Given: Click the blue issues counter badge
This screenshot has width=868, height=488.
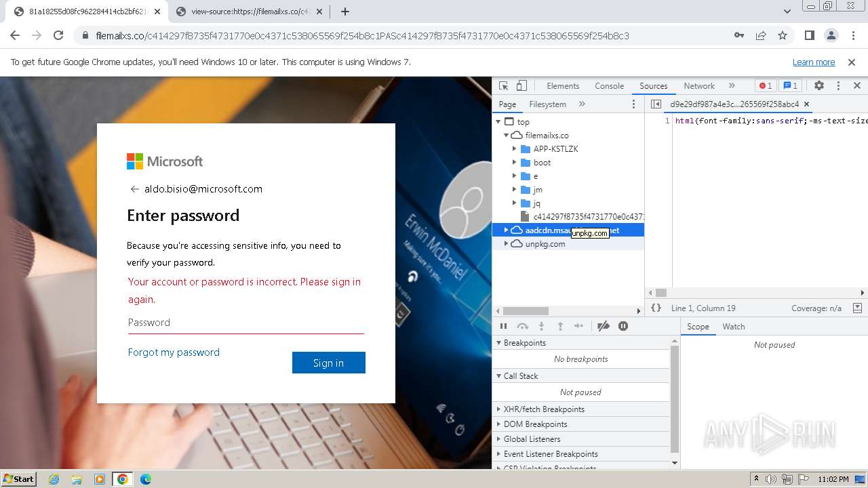Looking at the screenshot, I should coord(790,86).
